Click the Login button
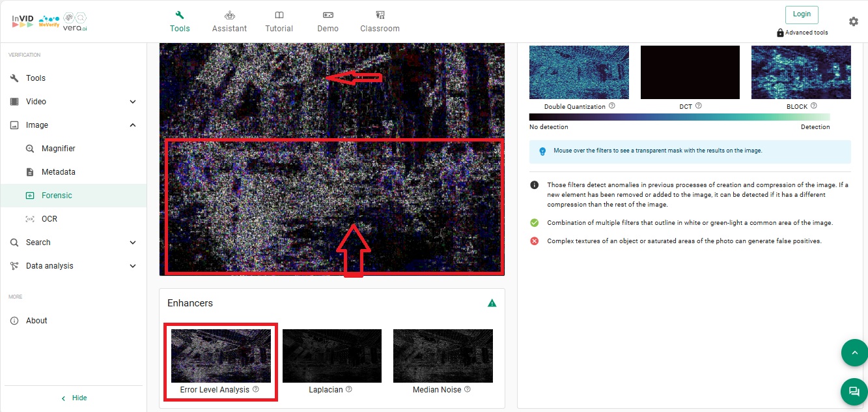 pyautogui.click(x=802, y=14)
